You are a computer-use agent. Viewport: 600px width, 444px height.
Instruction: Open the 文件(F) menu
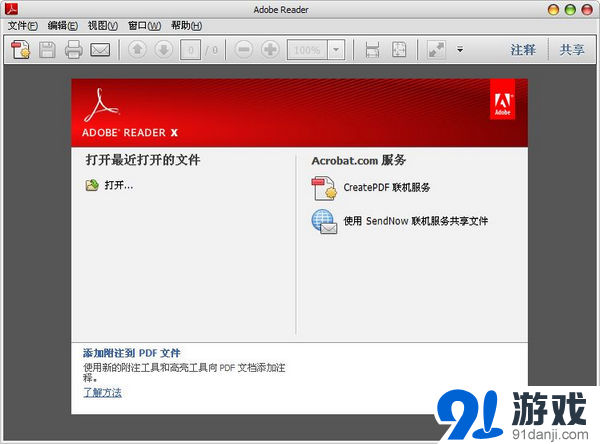click(x=23, y=26)
